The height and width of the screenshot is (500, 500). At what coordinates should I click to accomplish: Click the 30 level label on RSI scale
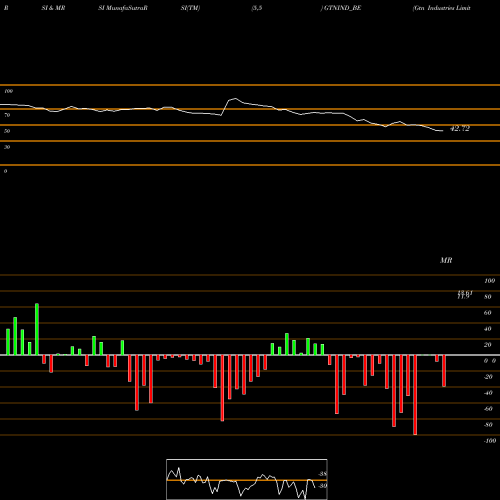tap(7, 147)
